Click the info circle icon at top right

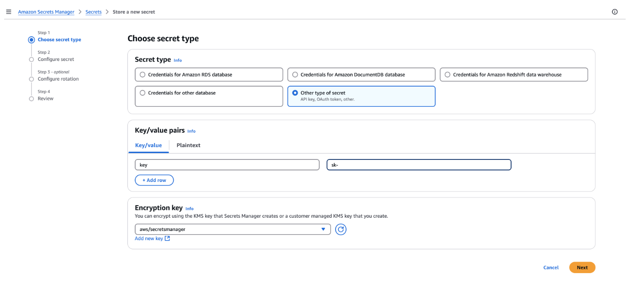tap(615, 12)
